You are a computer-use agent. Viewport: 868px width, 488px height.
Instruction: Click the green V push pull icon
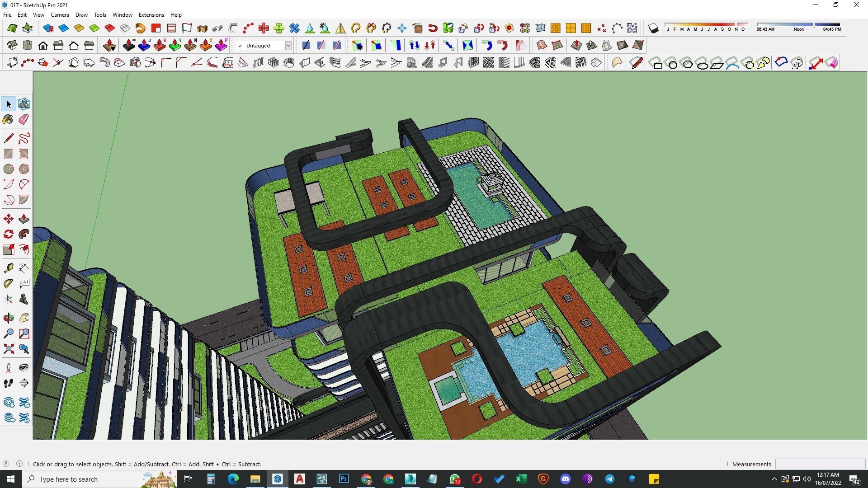point(175,45)
